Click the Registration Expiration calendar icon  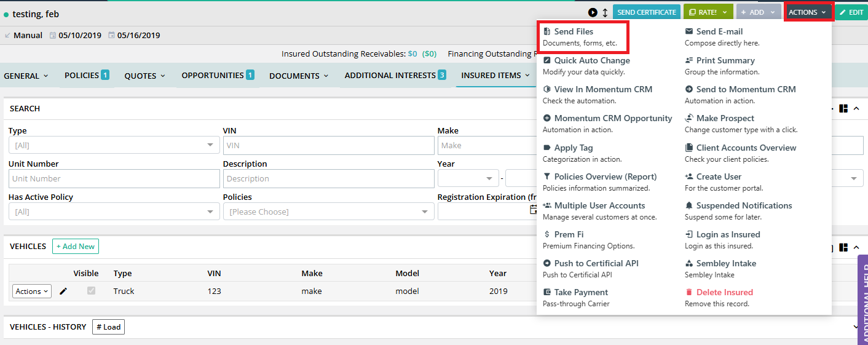[x=534, y=210]
